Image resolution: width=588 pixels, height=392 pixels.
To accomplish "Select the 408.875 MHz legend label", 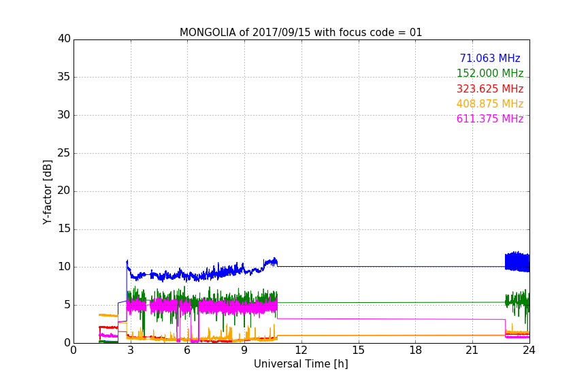I will click(x=490, y=104).
